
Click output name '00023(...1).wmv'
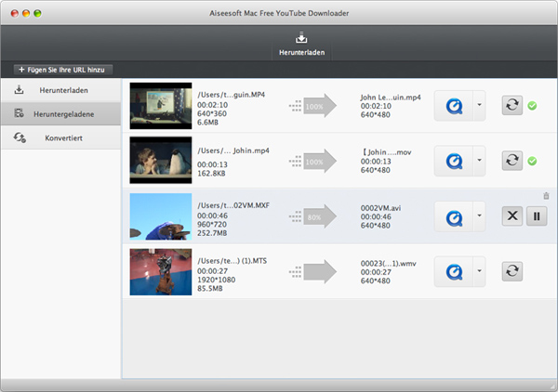pyautogui.click(x=388, y=264)
